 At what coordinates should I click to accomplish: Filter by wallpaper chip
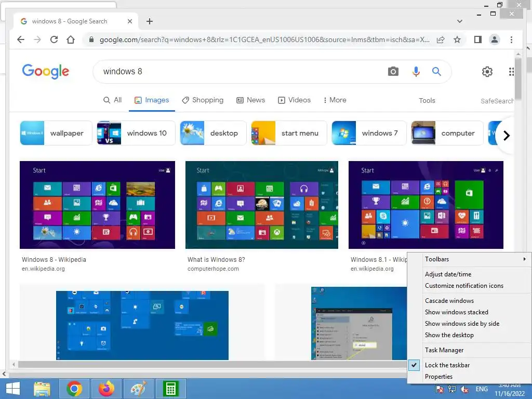click(x=56, y=133)
